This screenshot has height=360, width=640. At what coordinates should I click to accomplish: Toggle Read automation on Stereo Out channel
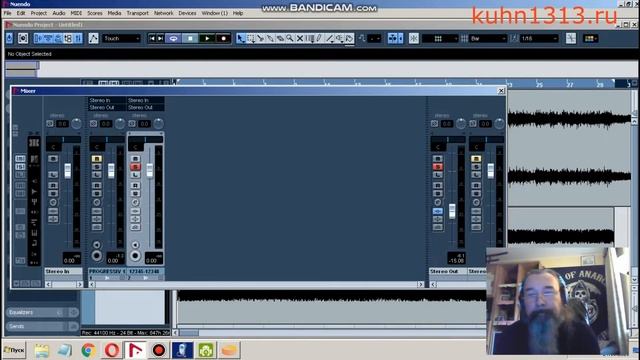(438, 185)
